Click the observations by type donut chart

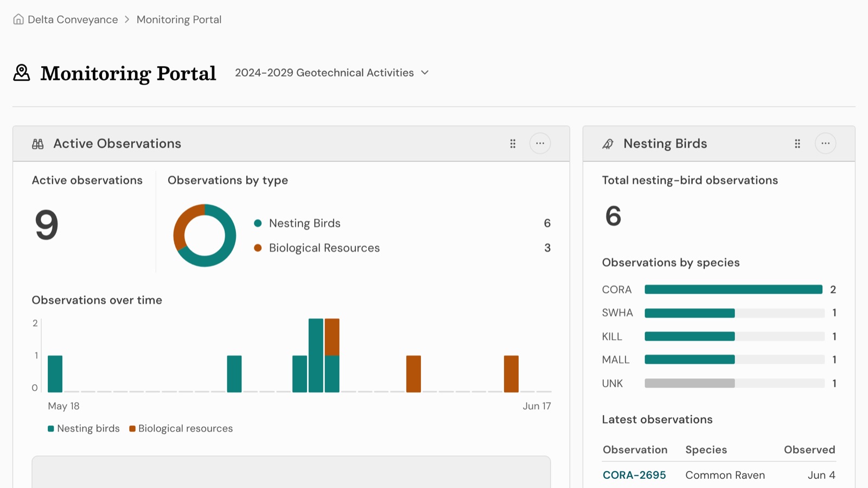tap(205, 236)
